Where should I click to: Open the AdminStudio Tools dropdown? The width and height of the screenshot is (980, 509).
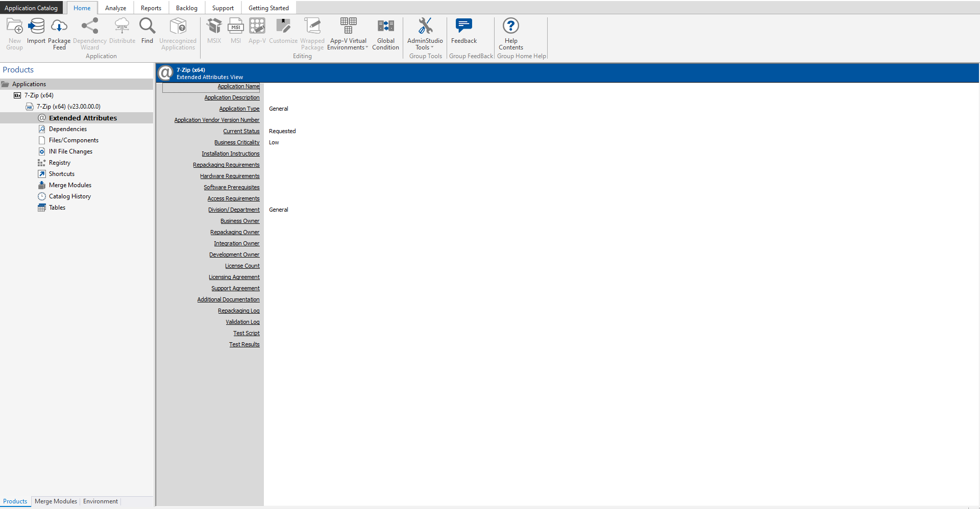(x=425, y=34)
